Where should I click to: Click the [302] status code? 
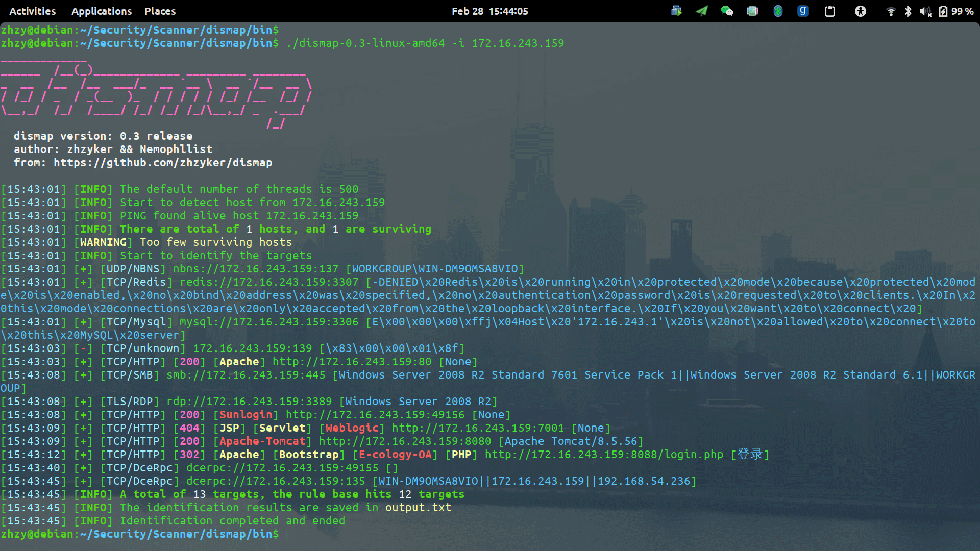click(x=190, y=454)
